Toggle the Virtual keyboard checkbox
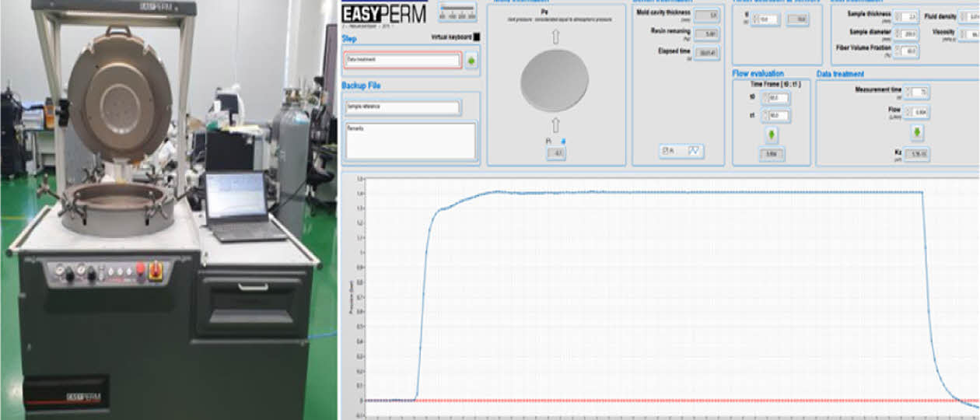This screenshot has height=420, width=980. click(477, 37)
